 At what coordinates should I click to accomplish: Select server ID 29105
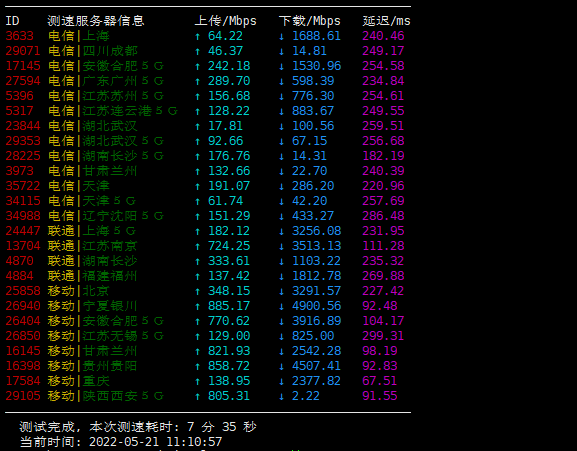click(x=23, y=396)
